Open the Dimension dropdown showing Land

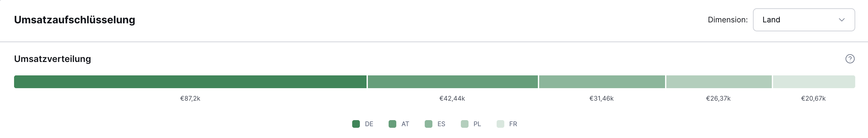[803, 20]
